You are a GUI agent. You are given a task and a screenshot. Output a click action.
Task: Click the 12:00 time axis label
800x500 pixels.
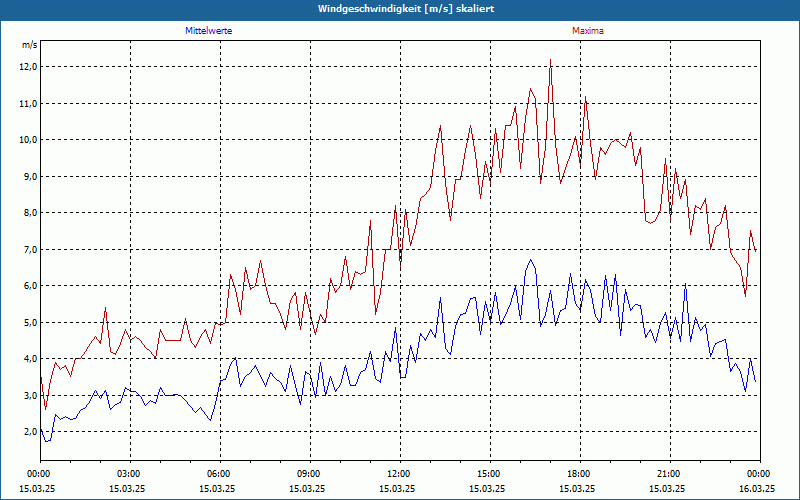(x=400, y=474)
